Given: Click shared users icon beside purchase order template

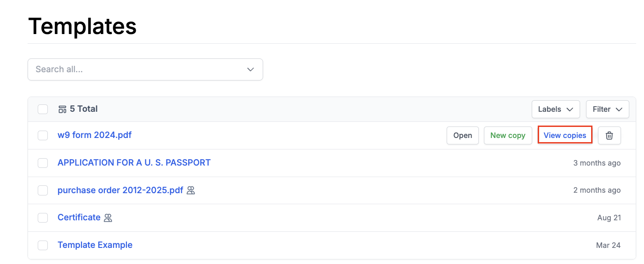Looking at the screenshot, I should point(191,190).
